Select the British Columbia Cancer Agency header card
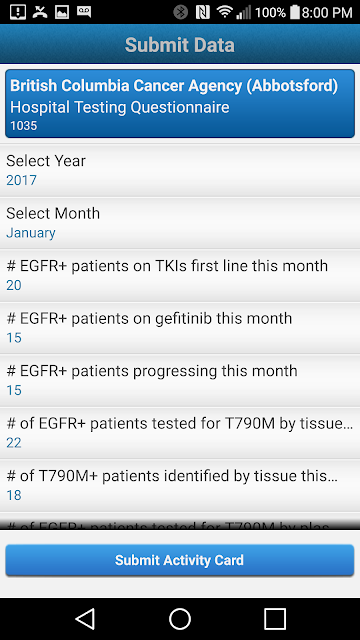The width and height of the screenshot is (360, 640). coord(180,104)
